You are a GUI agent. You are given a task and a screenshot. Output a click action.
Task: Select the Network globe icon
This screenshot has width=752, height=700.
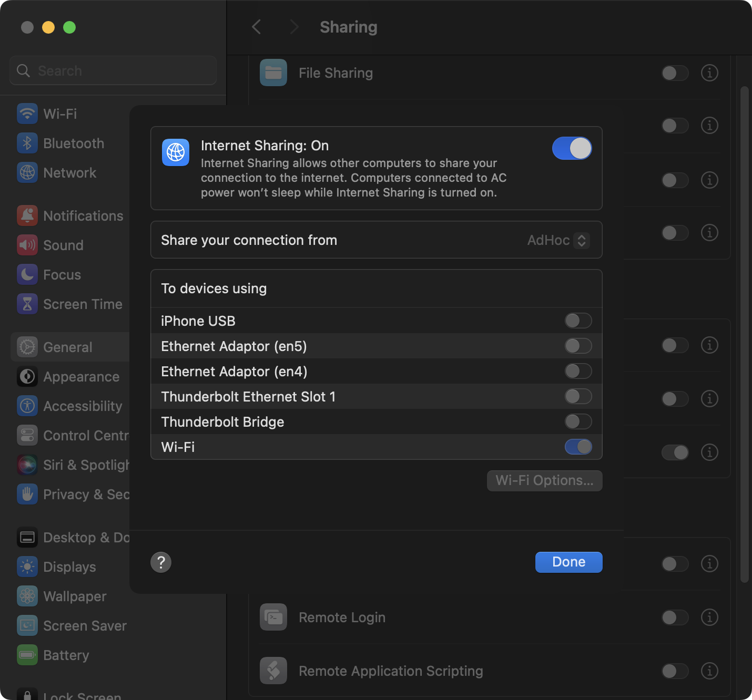pos(27,172)
